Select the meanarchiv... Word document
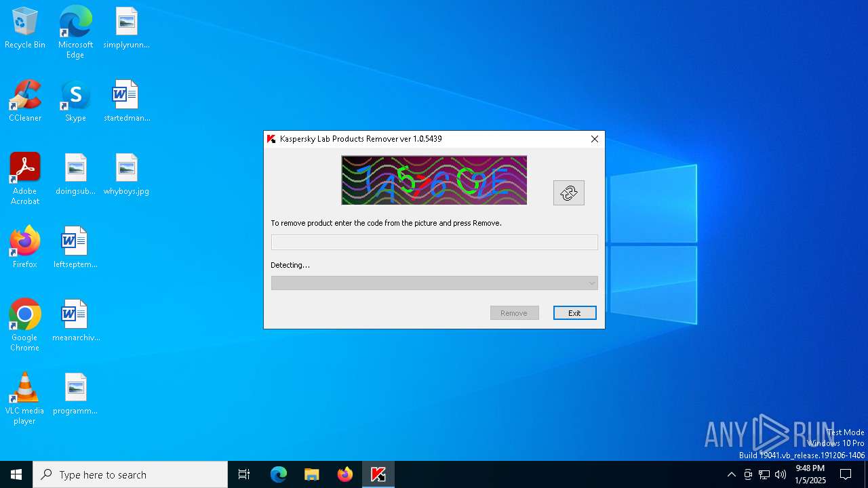This screenshot has width=868, height=488. pyautogui.click(x=75, y=321)
